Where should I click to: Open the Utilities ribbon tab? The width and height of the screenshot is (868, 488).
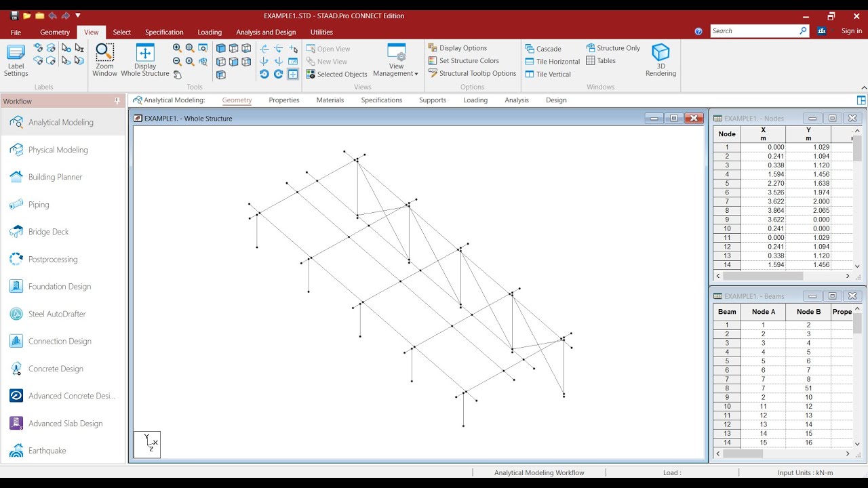pos(321,32)
